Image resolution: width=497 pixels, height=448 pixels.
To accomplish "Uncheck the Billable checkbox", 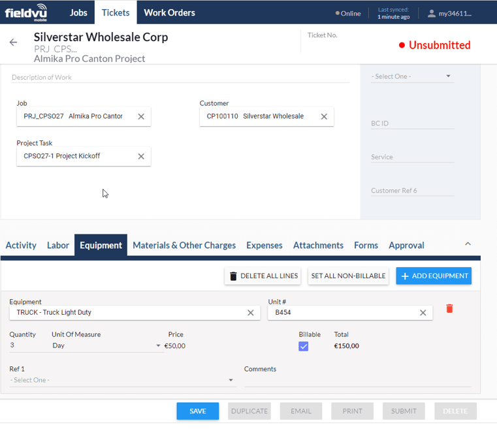I will (x=303, y=346).
